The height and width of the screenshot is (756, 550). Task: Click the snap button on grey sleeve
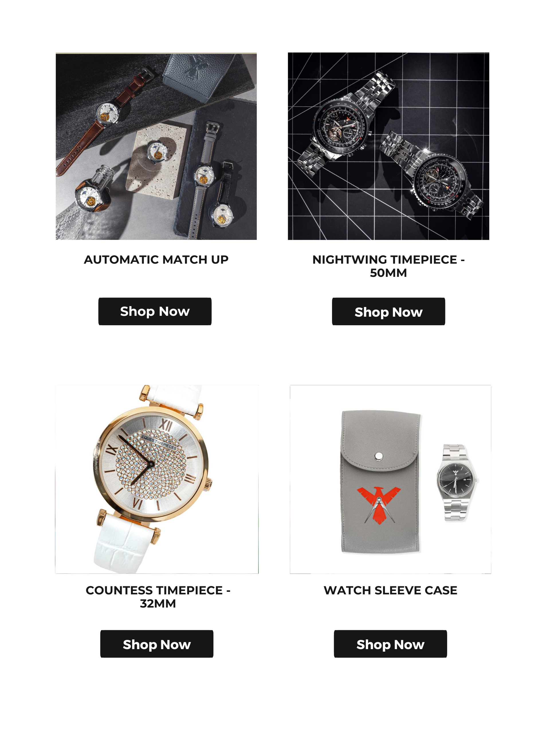(379, 456)
